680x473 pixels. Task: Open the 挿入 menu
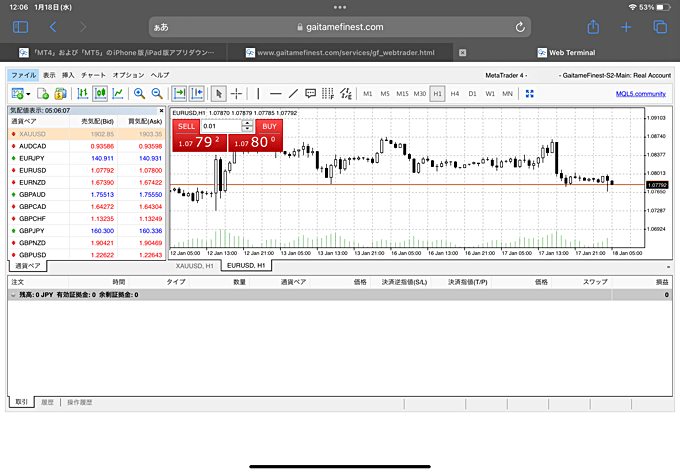click(x=68, y=75)
